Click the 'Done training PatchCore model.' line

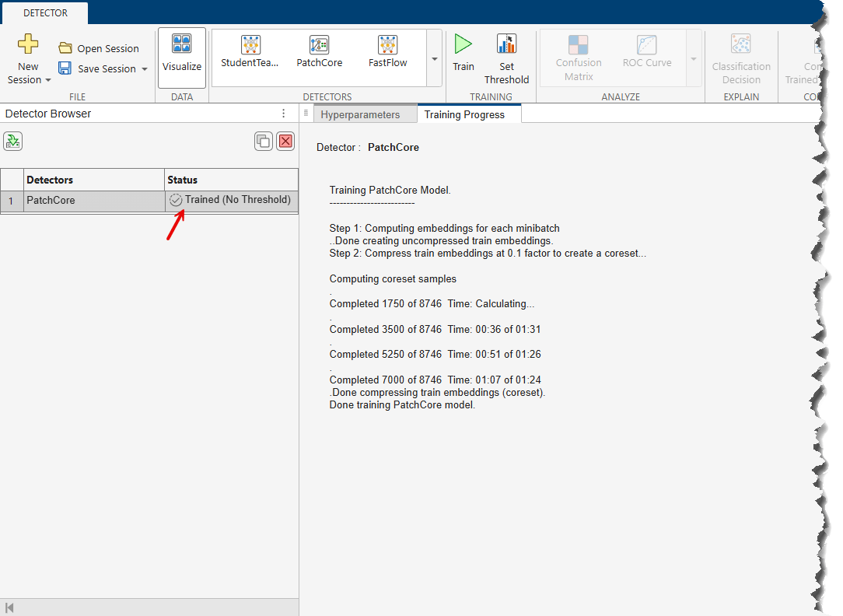click(402, 404)
